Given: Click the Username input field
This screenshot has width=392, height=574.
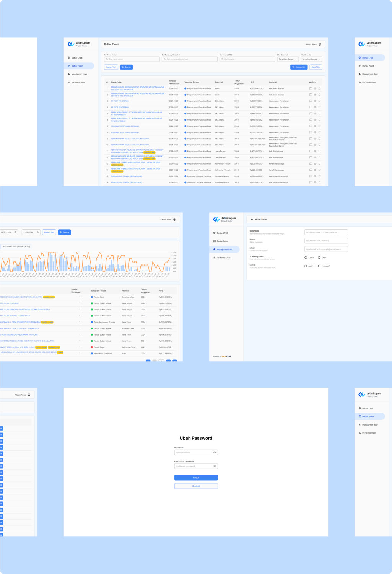Looking at the screenshot, I should (326, 232).
